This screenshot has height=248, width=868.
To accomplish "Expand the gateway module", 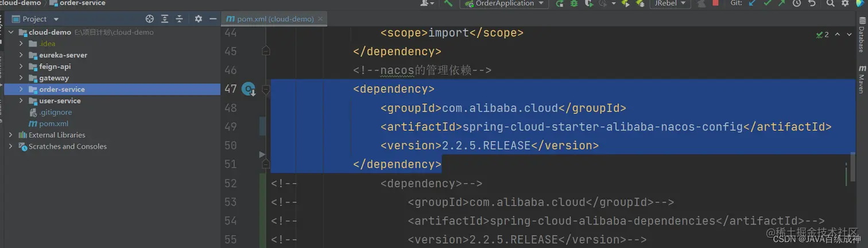I will (x=21, y=78).
